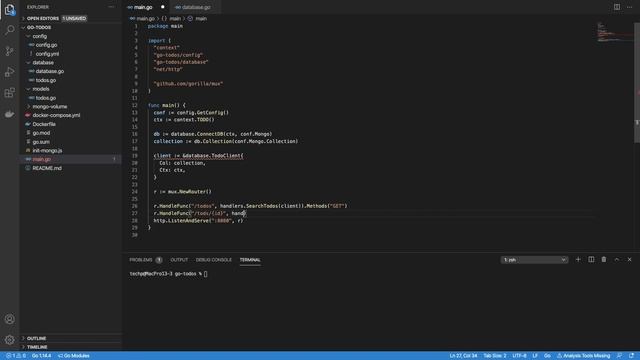The width and height of the screenshot is (640, 360).
Task: Click the split editor right icon
Action: click(x=617, y=7)
